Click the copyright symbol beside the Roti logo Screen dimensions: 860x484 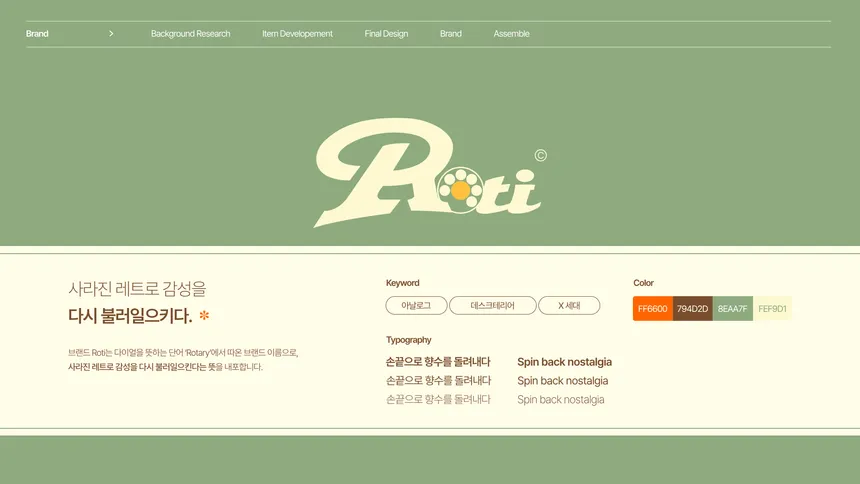[x=540, y=156]
